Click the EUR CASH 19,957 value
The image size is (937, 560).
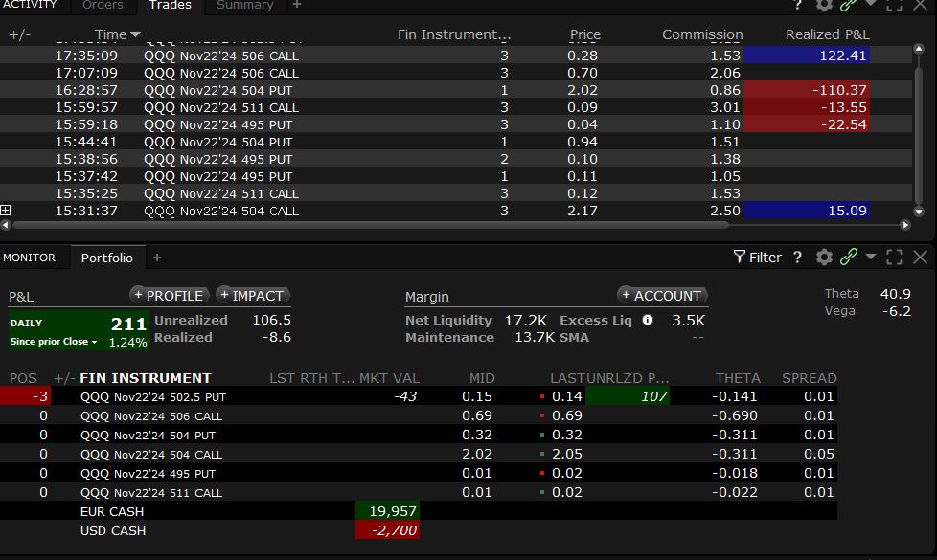point(388,511)
